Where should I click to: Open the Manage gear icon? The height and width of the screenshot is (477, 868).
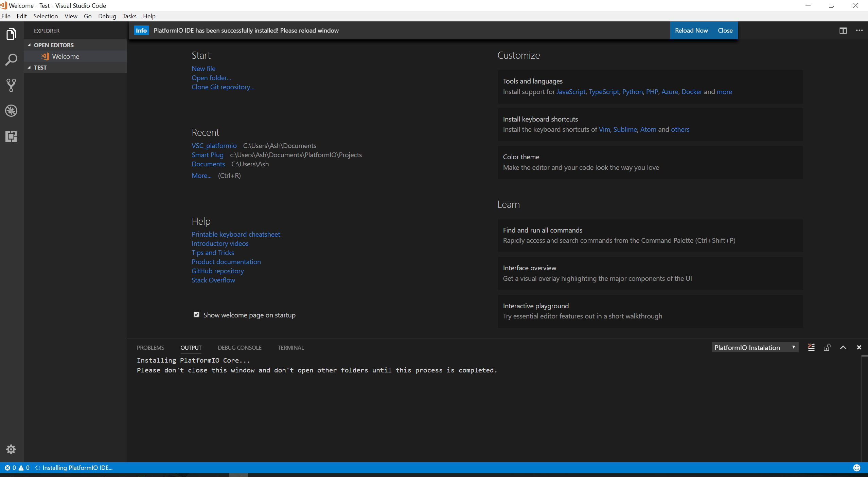coord(11,449)
